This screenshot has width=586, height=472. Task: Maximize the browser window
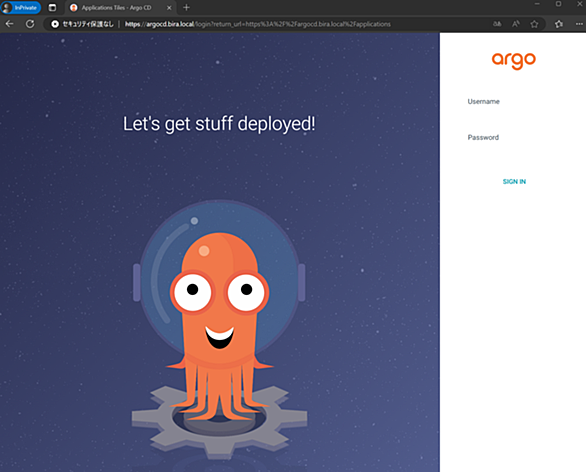coord(558,4)
